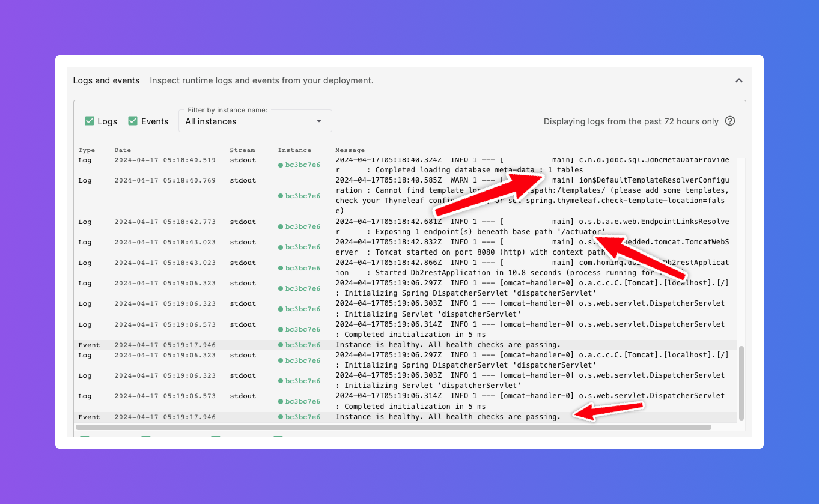The width and height of the screenshot is (819, 504).
Task: Select the Stream column header
Action: [x=242, y=150]
